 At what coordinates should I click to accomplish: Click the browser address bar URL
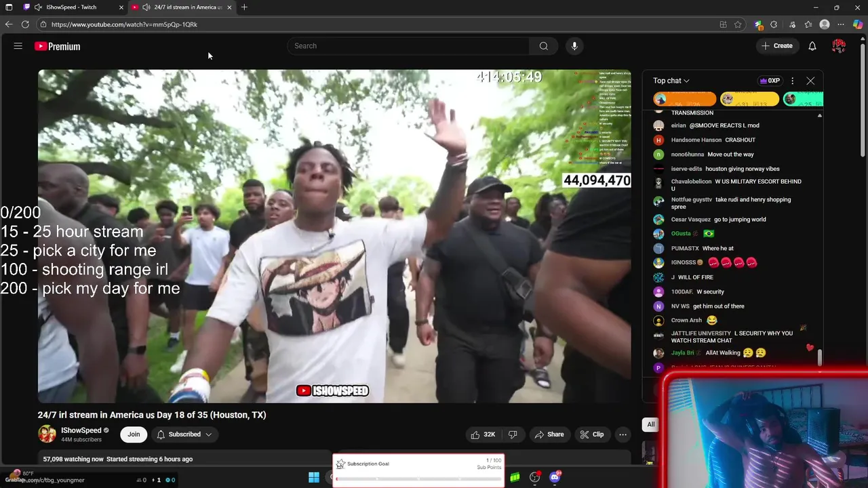pos(124,24)
